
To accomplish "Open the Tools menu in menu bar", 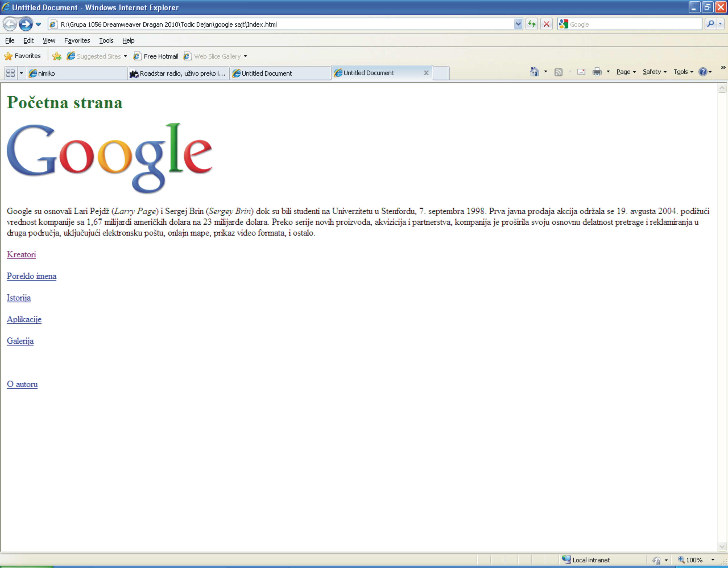I will pyautogui.click(x=106, y=40).
